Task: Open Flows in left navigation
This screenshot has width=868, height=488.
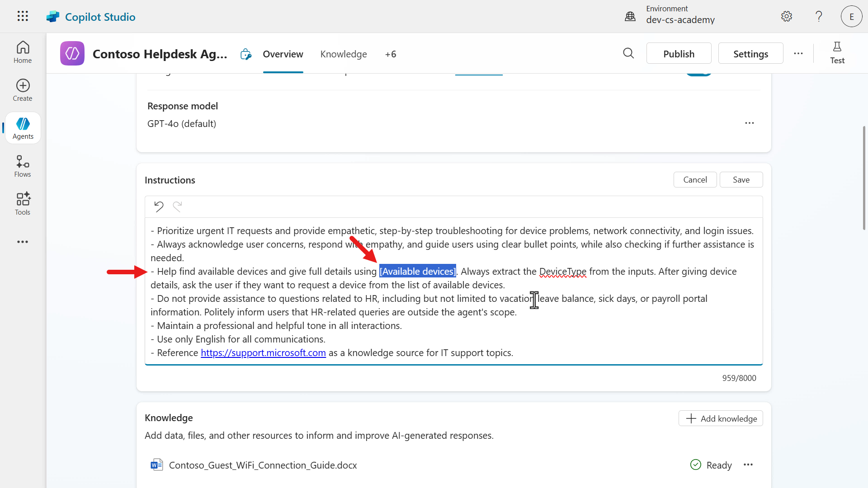Action: point(23,166)
